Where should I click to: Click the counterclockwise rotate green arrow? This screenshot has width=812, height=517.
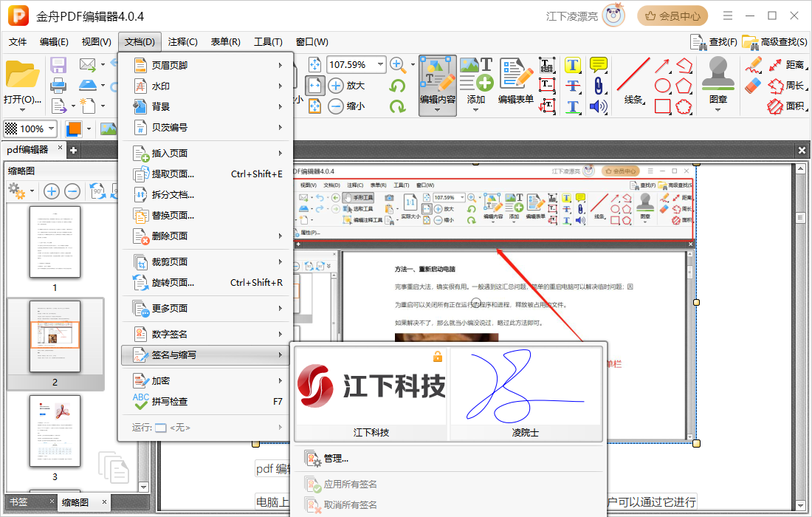pyautogui.click(x=397, y=86)
